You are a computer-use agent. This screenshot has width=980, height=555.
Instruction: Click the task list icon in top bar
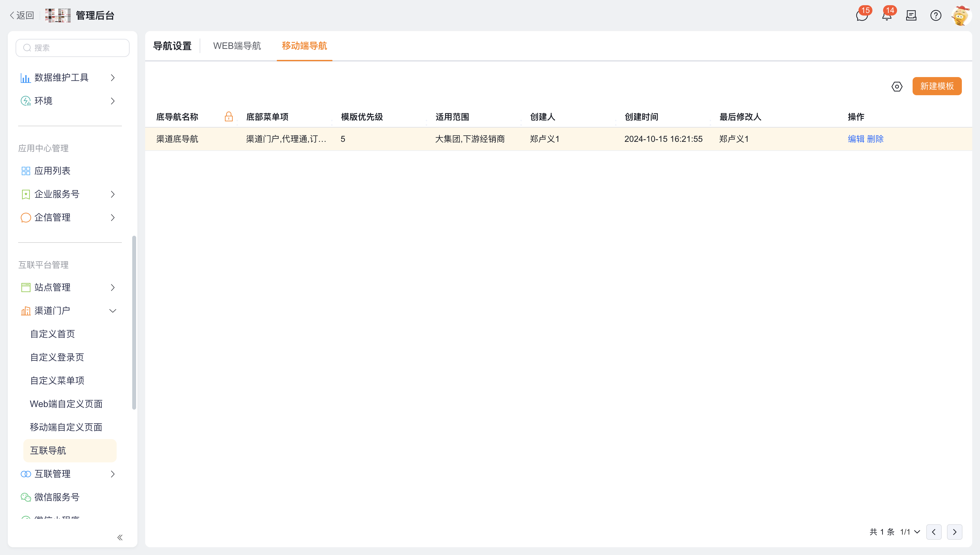[911, 16]
